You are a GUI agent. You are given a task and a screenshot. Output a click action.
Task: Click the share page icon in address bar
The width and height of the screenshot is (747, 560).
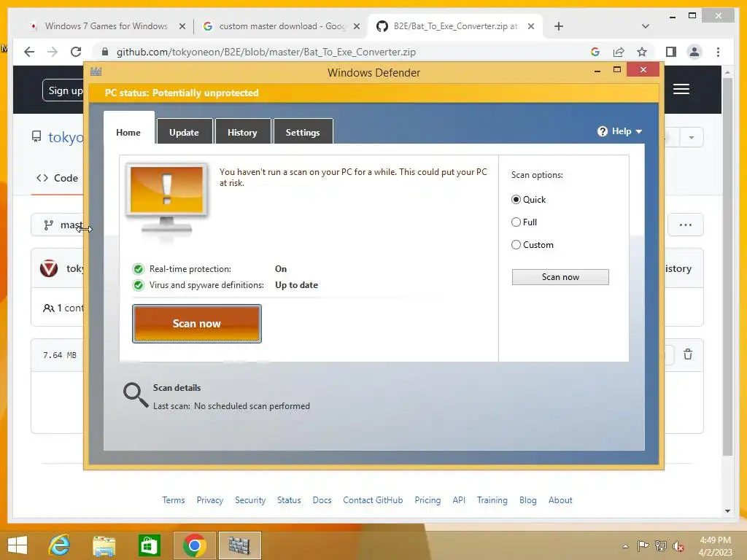click(x=619, y=52)
